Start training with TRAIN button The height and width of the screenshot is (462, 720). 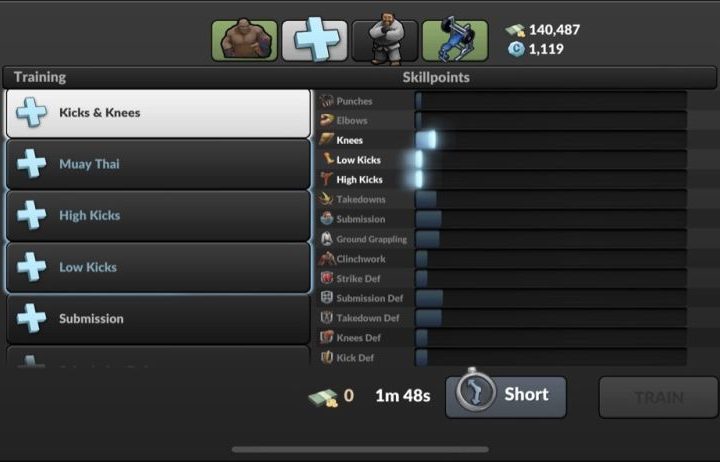pos(658,397)
